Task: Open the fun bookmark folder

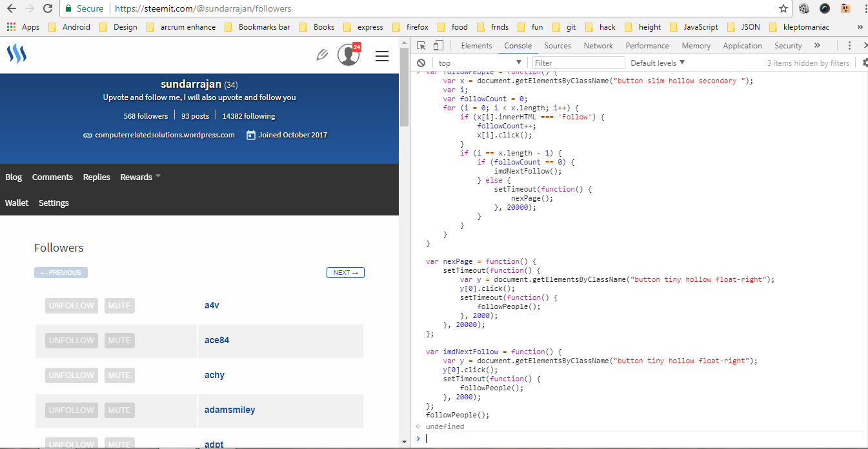Action: (x=530, y=27)
